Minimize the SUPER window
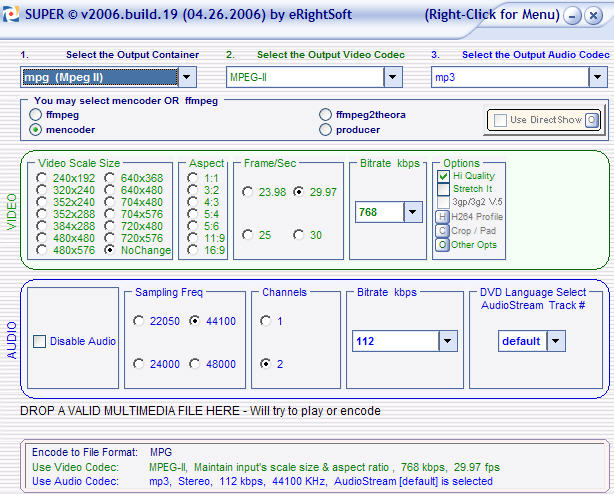614x495 pixels. click(x=572, y=16)
